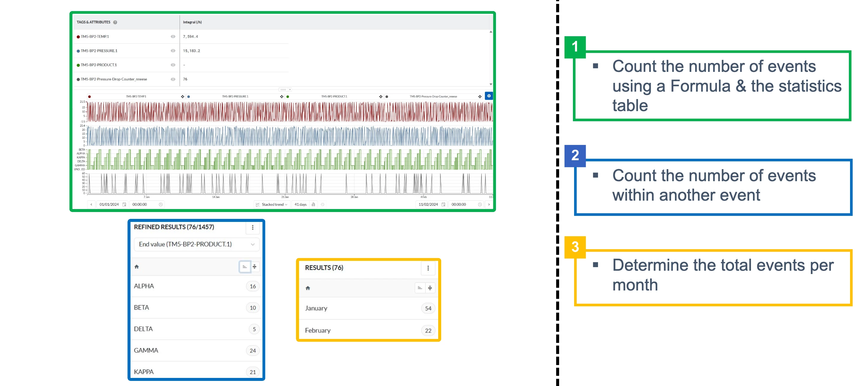Open the Results (76) three-dot menu
The height and width of the screenshot is (386, 868).
coord(428,268)
